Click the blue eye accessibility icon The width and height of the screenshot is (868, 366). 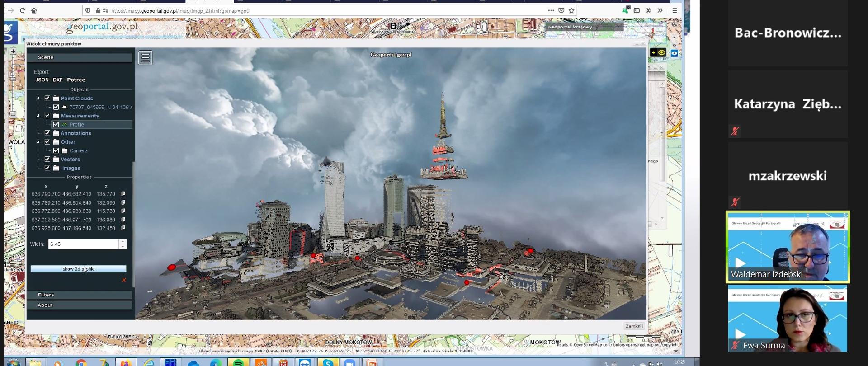click(x=674, y=53)
